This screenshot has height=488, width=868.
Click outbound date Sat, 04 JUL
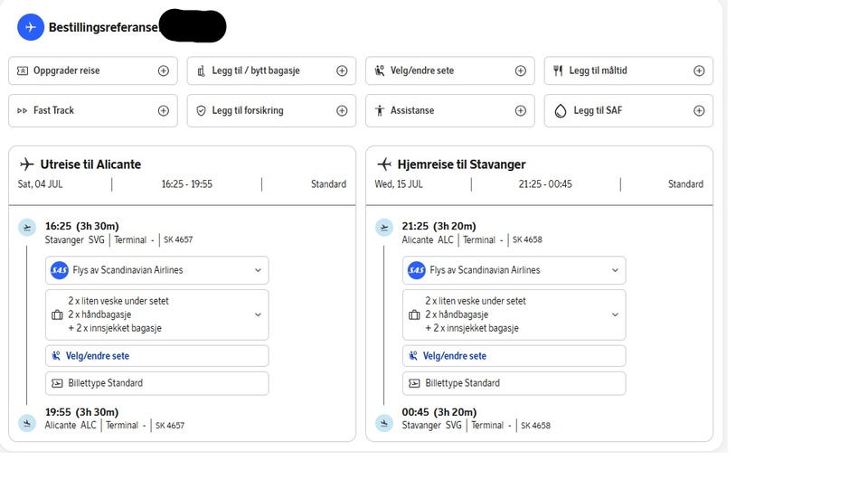pos(40,184)
